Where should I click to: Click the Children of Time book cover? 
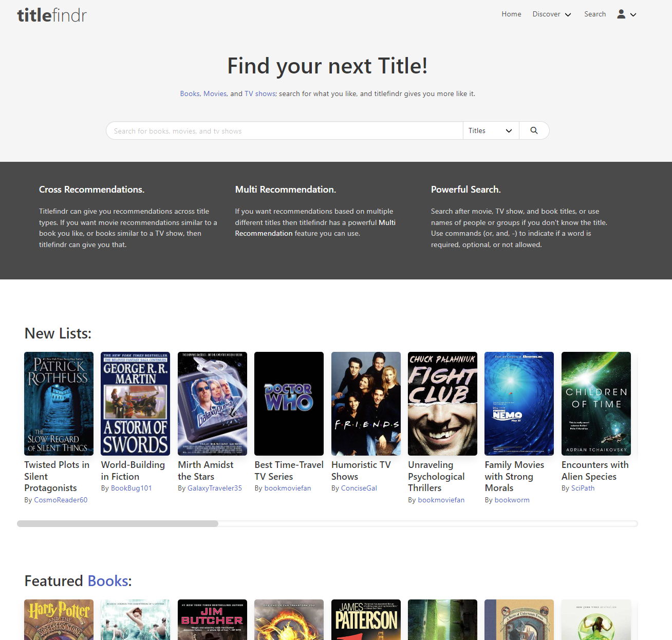[x=596, y=403]
